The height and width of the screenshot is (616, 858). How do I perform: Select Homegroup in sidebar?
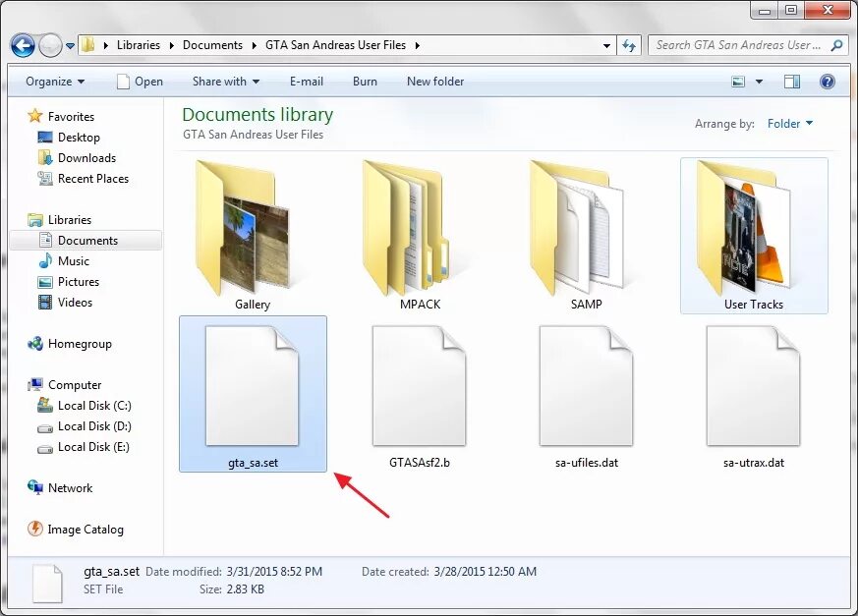click(70, 344)
